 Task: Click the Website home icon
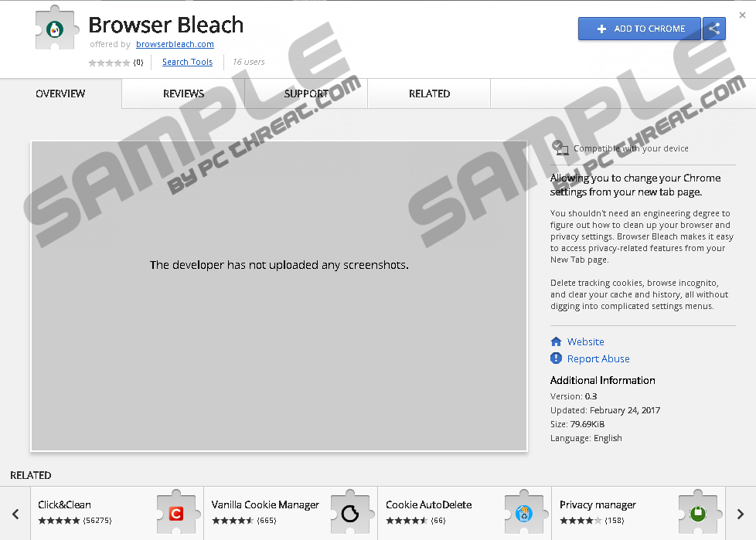(556, 341)
